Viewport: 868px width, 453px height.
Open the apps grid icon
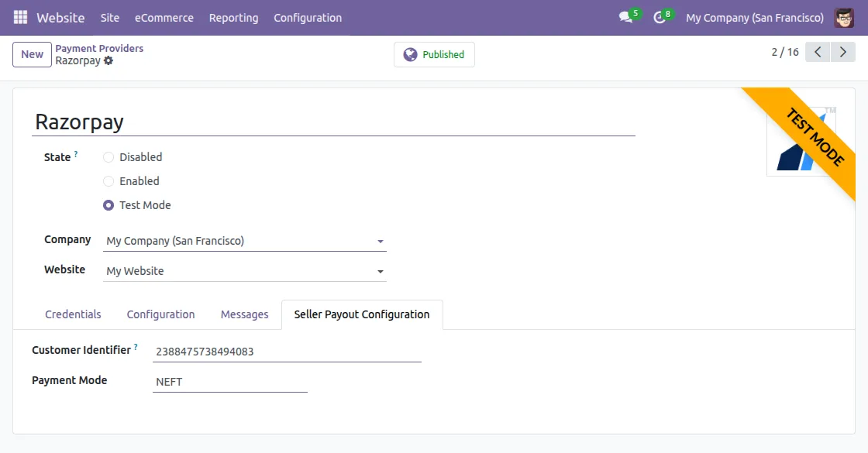[19, 17]
